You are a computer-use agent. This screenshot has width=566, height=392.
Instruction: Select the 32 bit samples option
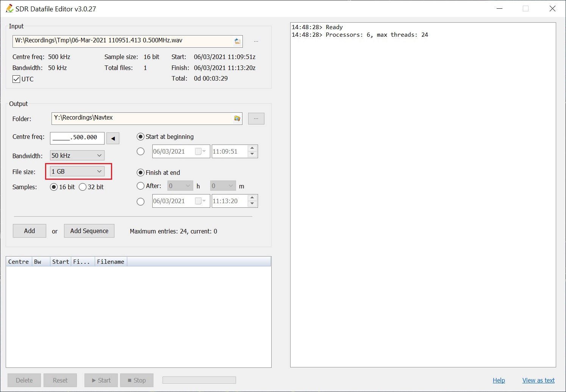[83, 187]
